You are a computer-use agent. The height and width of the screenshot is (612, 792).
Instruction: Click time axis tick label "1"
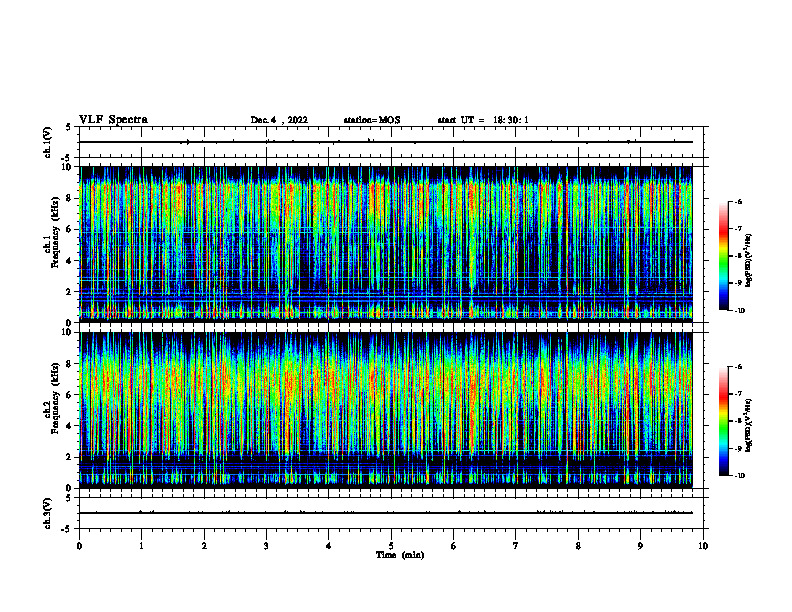point(141,546)
